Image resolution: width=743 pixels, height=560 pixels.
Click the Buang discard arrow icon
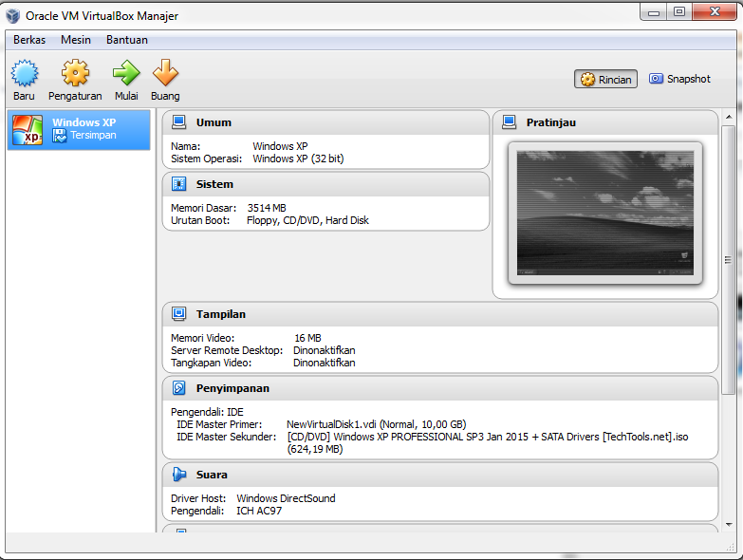click(x=165, y=73)
